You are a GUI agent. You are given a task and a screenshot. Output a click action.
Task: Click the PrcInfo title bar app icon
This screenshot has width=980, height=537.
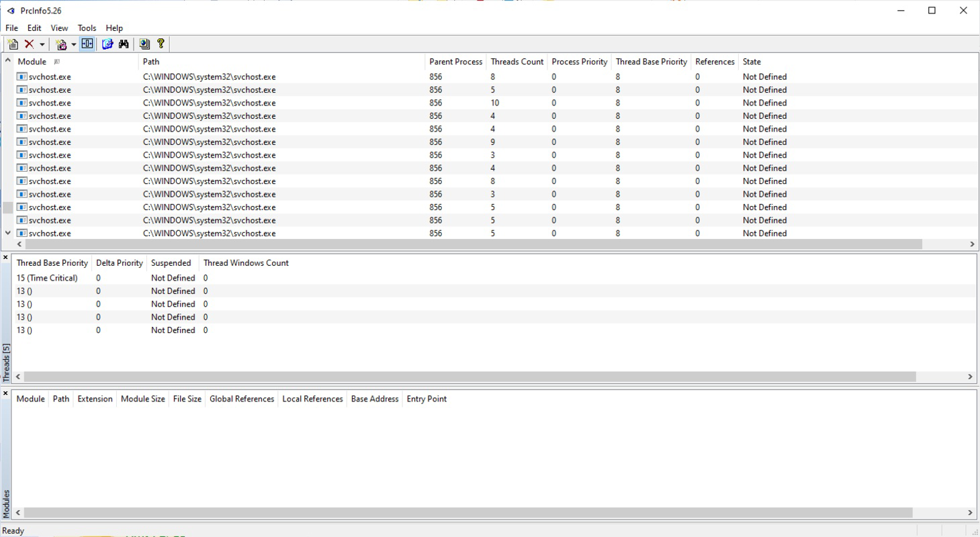[x=10, y=11]
